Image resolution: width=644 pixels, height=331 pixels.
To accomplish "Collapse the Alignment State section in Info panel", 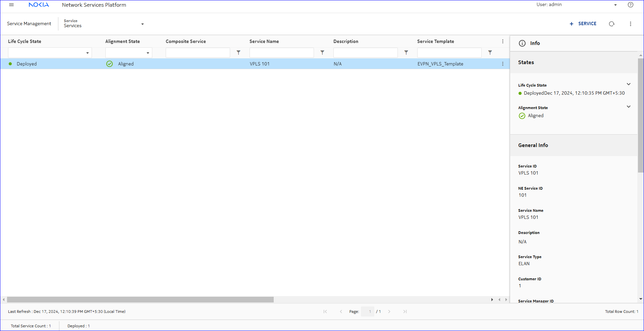I will coord(629,107).
